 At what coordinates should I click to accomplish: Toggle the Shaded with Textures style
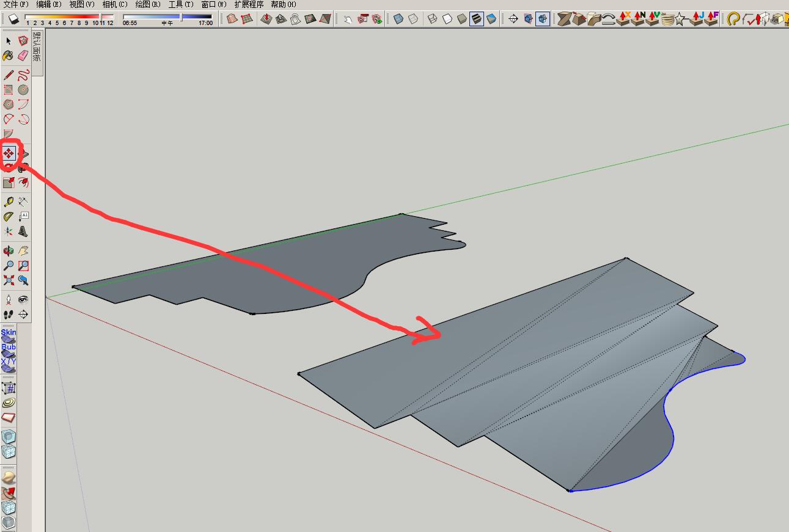pyautogui.click(x=477, y=19)
